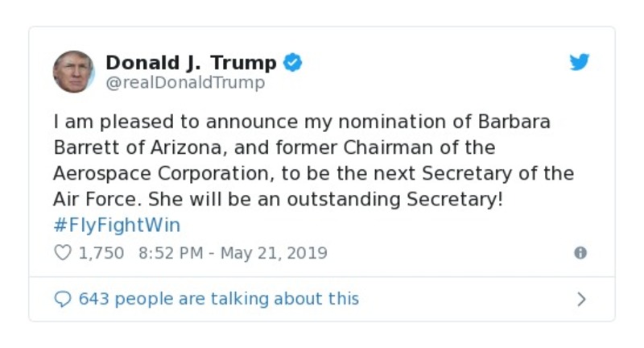Click the opening phrase "I am pleased"

(x=100, y=124)
